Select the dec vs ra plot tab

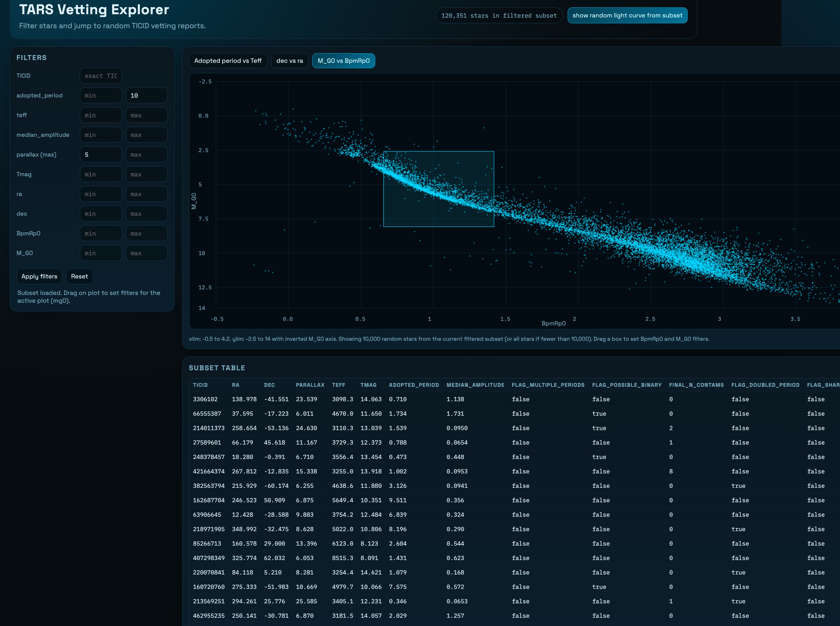290,61
